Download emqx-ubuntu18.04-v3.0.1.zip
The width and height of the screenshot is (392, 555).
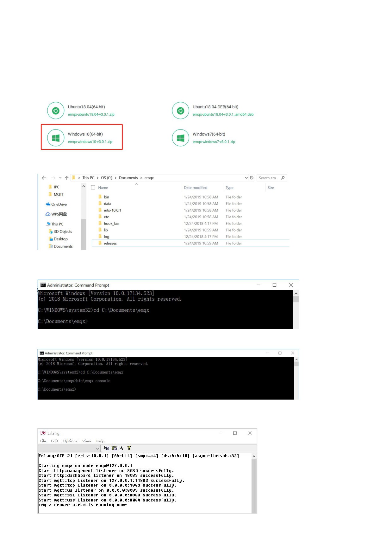pos(91,114)
